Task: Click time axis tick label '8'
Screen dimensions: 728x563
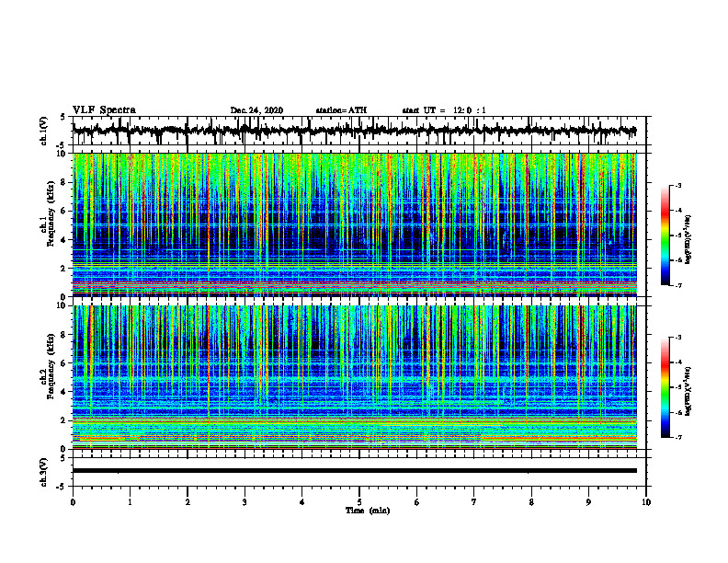Action: point(531,502)
